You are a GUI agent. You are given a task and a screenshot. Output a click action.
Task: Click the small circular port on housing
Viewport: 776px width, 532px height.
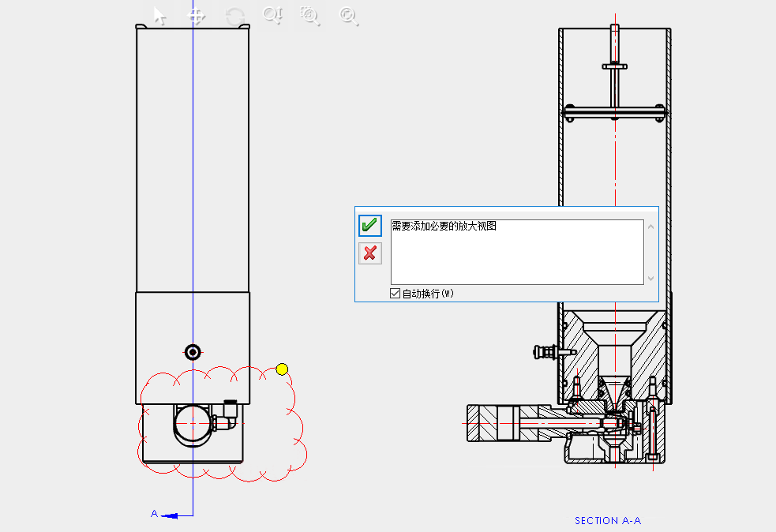click(x=192, y=351)
